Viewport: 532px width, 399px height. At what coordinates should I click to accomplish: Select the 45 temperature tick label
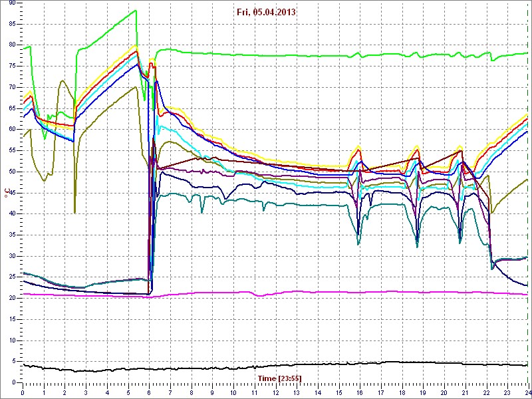click(11, 193)
